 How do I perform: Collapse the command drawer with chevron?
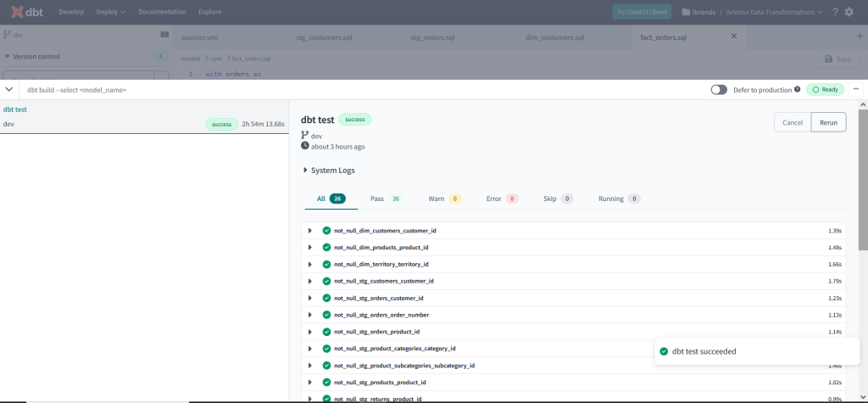[9, 89]
